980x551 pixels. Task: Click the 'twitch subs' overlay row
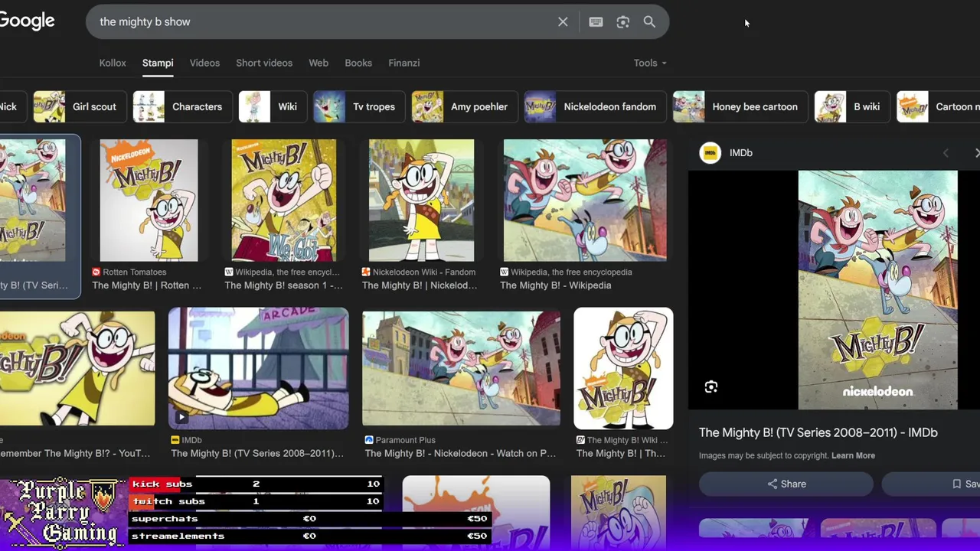256,501
